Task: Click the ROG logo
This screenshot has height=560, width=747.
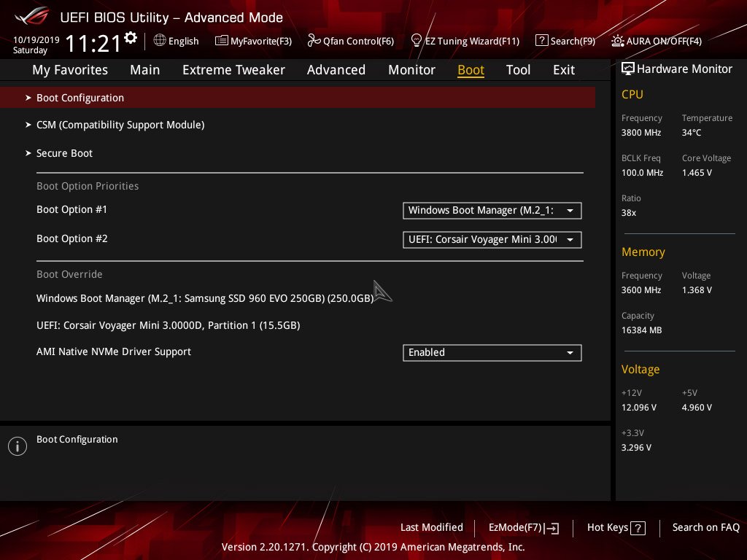Action: [32, 16]
